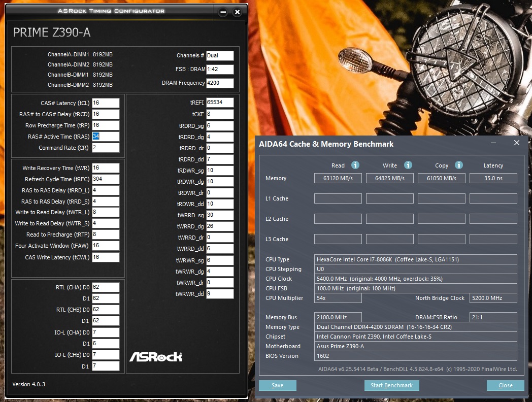Screen dimensions: 532x402
Task: Click the tRDWR_sg value field
Action: click(220, 171)
